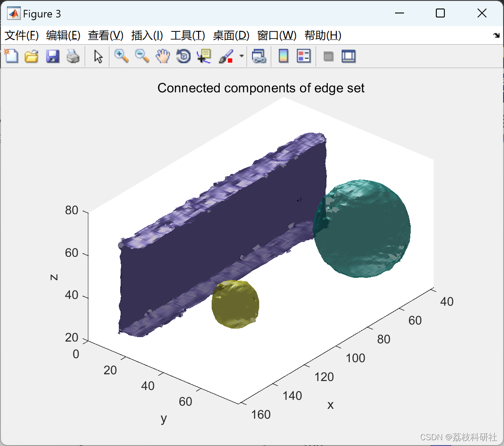Open the 窗口(W) menu
The height and width of the screenshot is (446, 504).
(277, 35)
